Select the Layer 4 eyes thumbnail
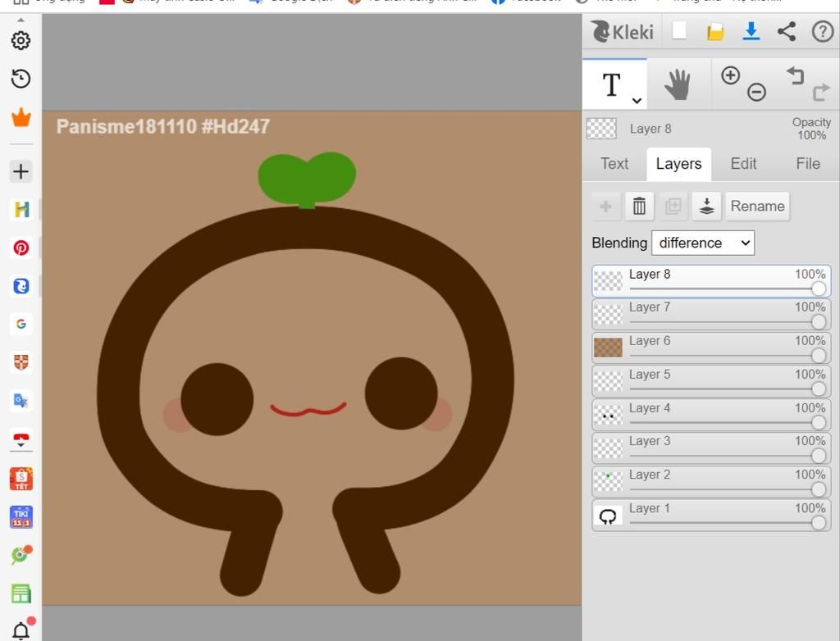This screenshot has width=840, height=641. pyautogui.click(x=608, y=415)
